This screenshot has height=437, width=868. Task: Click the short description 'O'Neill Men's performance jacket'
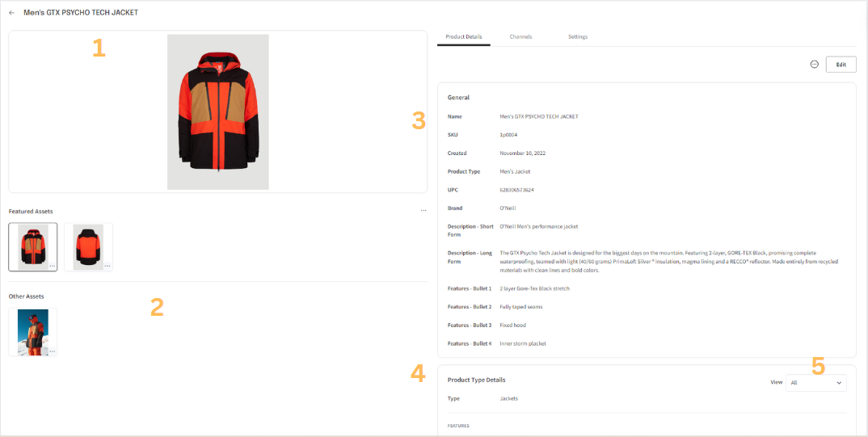538,226
